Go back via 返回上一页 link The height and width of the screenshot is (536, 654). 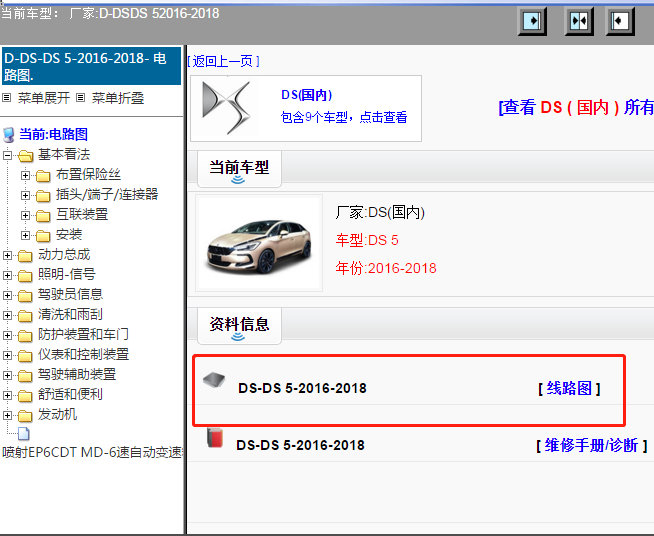224,61
